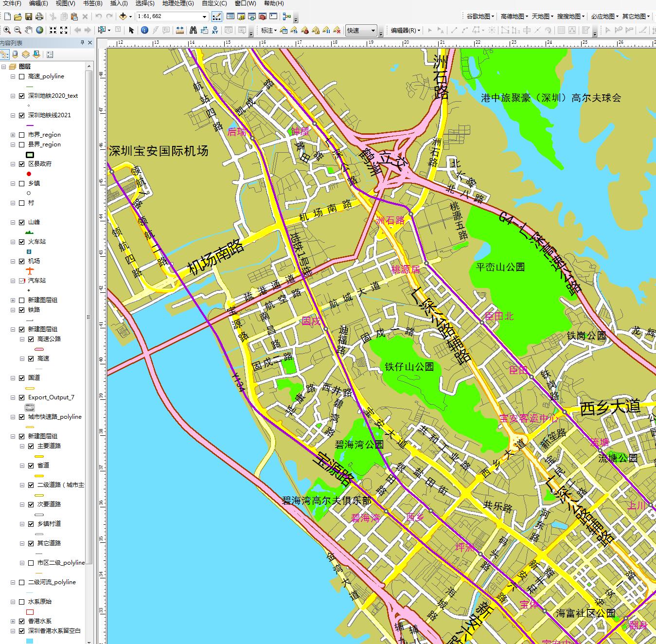The height and width of the screenshot is (644, 656).
Task: Open the 编辑(E) menu
Action: point(38,3)
